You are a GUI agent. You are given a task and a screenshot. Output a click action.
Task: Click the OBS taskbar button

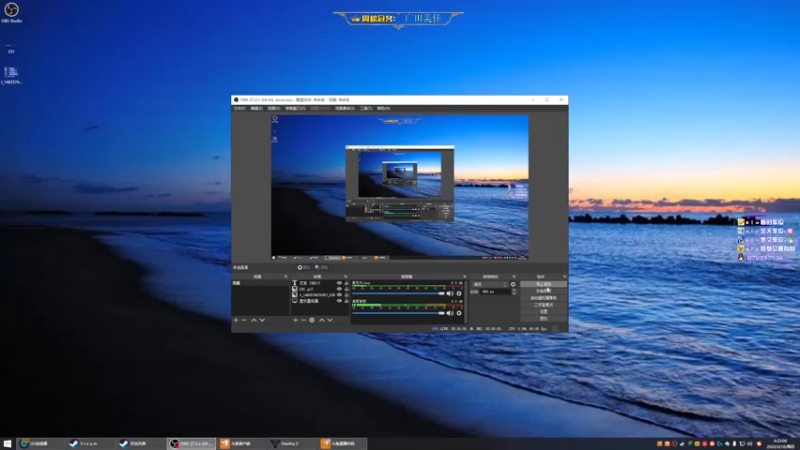[191, 443]
